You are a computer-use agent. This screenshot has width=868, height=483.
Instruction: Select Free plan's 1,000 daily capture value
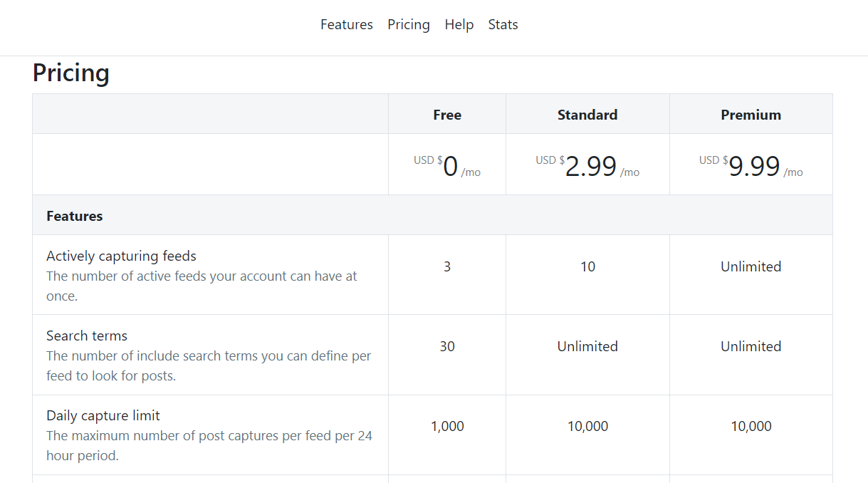point(446,426)
